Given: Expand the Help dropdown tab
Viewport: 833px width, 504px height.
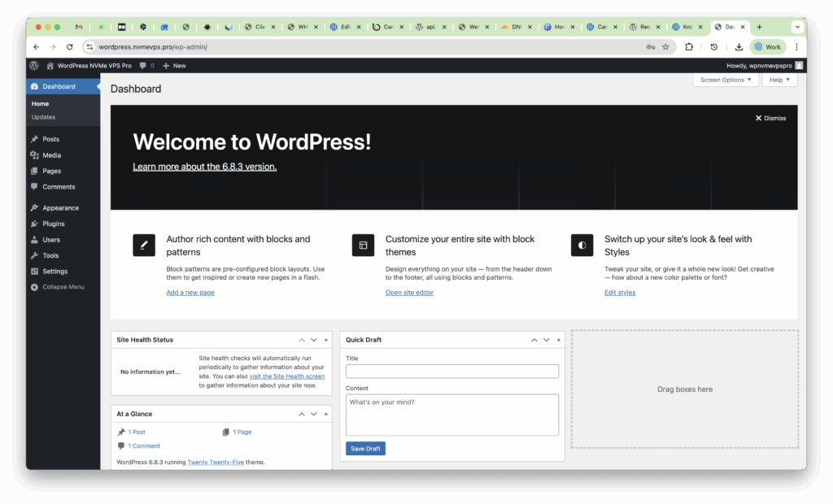Looking at the screenshot, I should point(779,80).
